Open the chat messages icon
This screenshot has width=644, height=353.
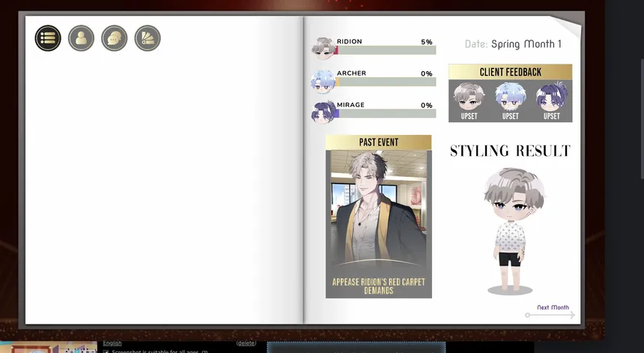(x=115, y=38)
